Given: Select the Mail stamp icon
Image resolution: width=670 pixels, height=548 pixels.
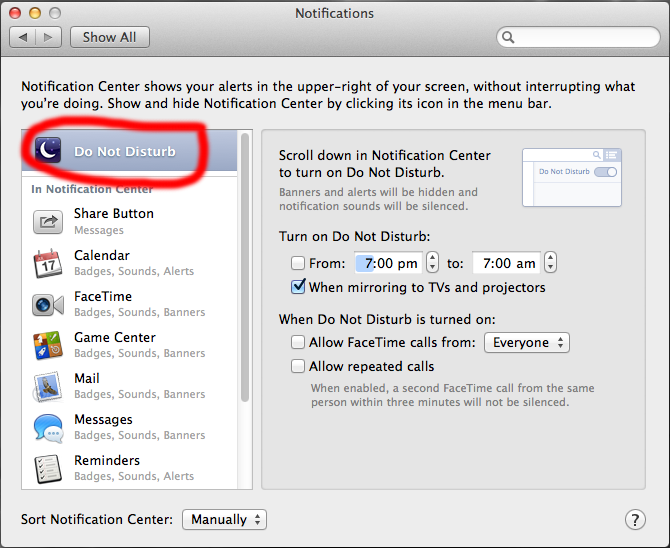Looking at the screenshot, I should point(48,386).
